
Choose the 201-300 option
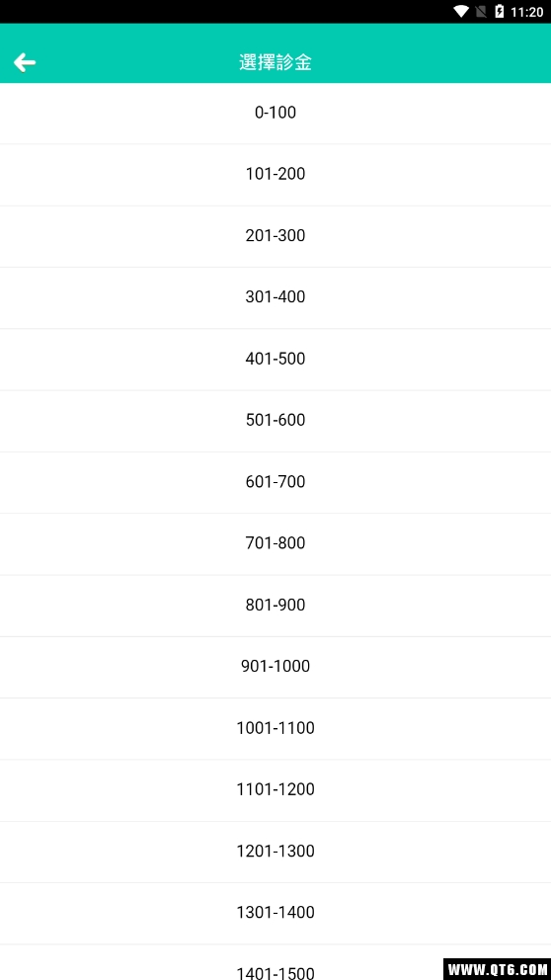pos(275,236)
